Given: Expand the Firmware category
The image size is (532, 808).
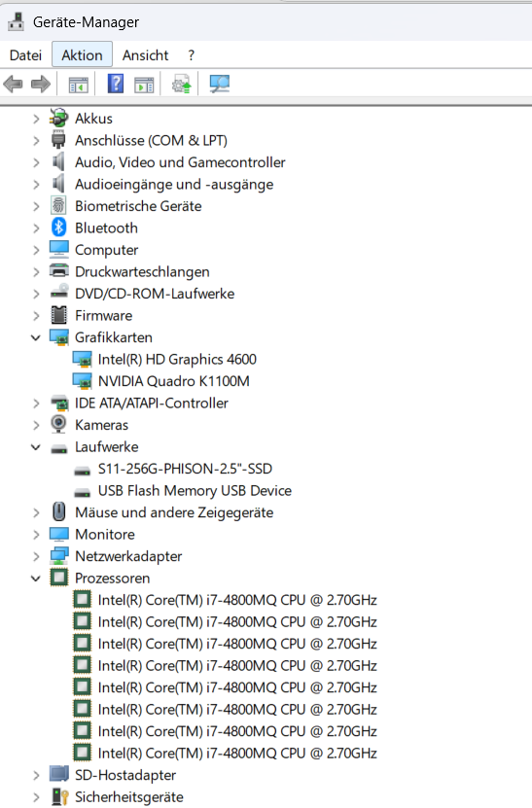Looking at the screenshot, I should click(x=36, y=316).
